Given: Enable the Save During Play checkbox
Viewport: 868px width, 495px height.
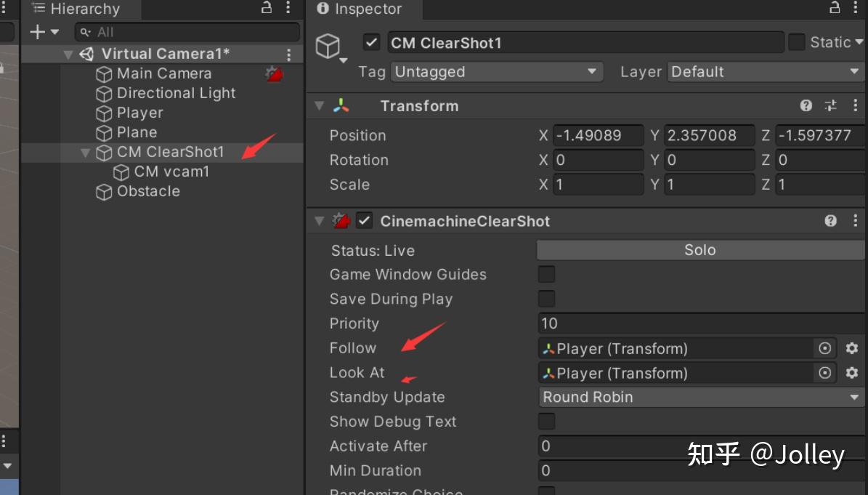Looking at the screenshot, I should coord(545,299).
